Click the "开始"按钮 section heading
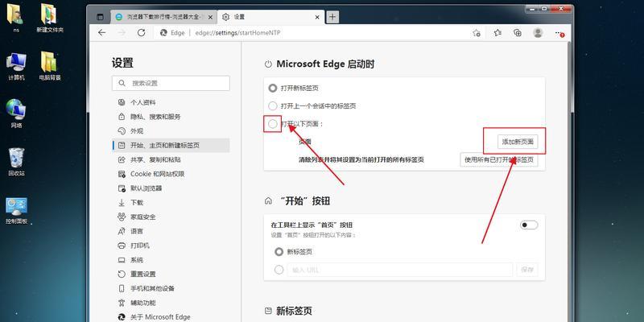The width and height of the screenshot is (644, 322). coord(303,200)
